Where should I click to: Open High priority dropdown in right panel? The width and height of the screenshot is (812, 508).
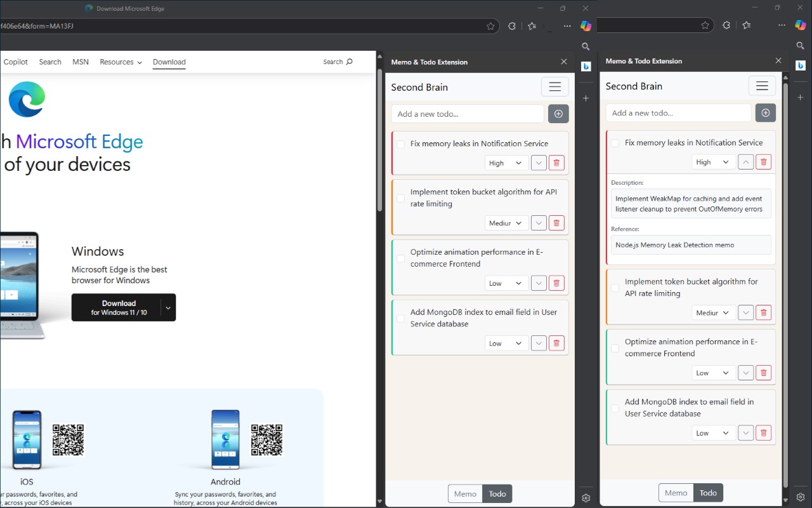tap(713, 162)
